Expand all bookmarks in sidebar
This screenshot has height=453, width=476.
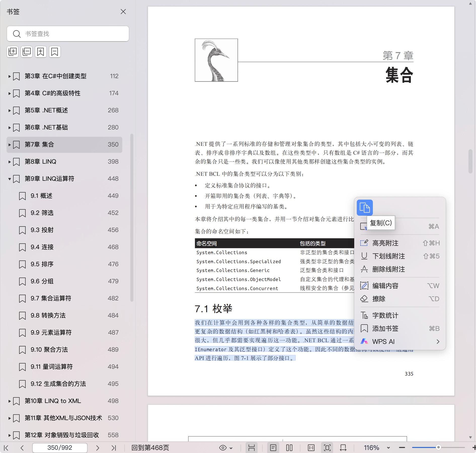pyautogui.click(x=13, y=52)
